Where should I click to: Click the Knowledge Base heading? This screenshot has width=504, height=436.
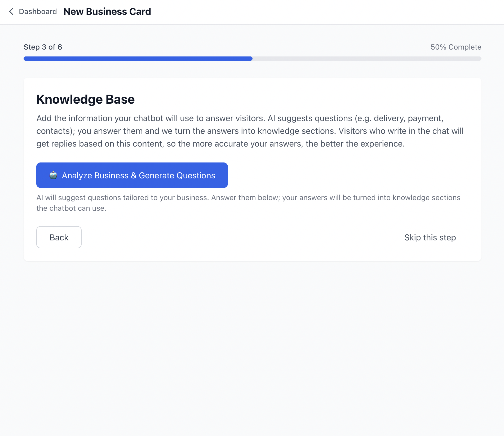85,99
